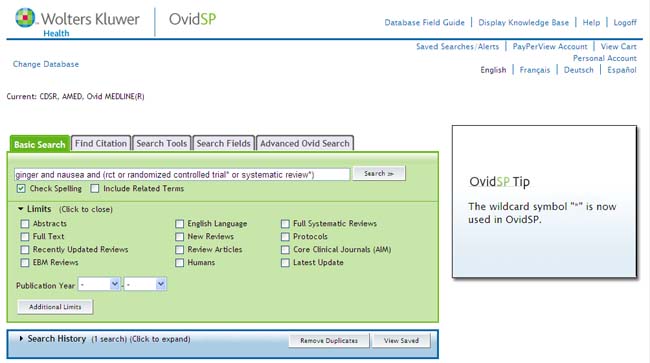Click the Current: CDSR, AMED, Ovid MEDLINE(R) text

[x=75, y=97]
